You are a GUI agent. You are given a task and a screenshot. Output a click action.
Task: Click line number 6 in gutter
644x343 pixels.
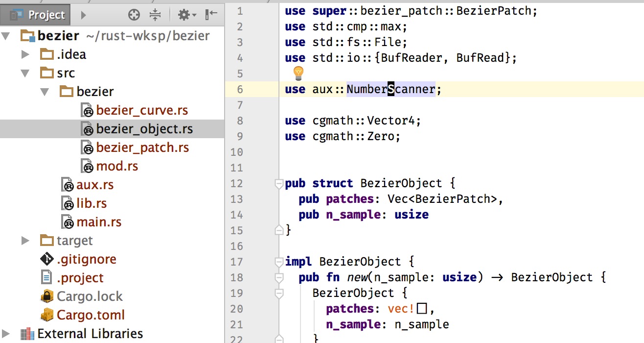(239, 89)
